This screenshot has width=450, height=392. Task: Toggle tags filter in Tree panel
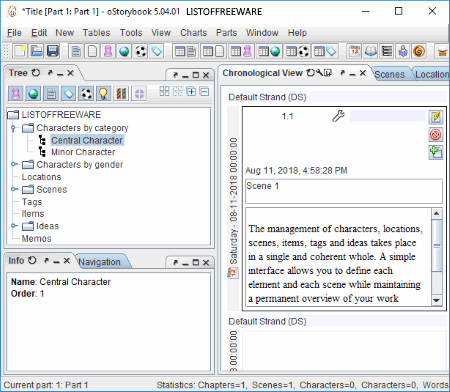68,94
